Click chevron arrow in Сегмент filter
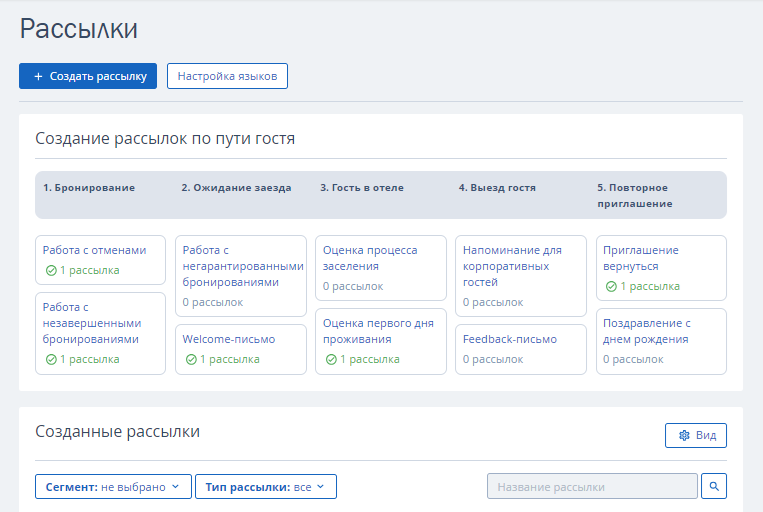Screen dimensions: 763x512 click(176, 487)
